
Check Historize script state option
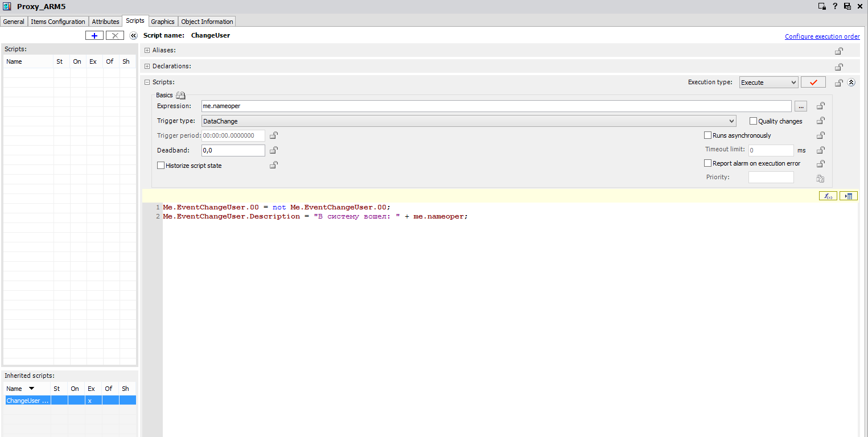pos(161,166)
